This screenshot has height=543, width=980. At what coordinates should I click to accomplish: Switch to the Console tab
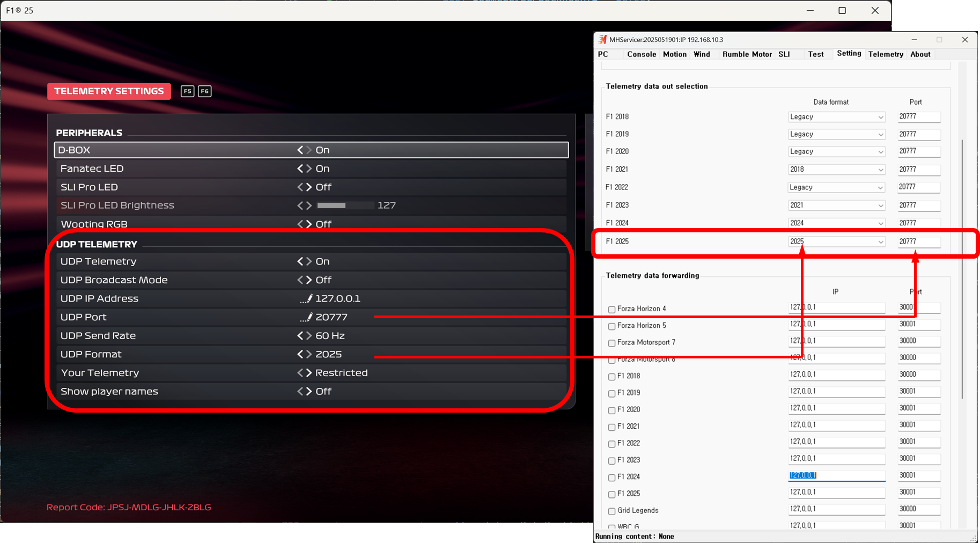pyautogui.click(x=642, y=54)
